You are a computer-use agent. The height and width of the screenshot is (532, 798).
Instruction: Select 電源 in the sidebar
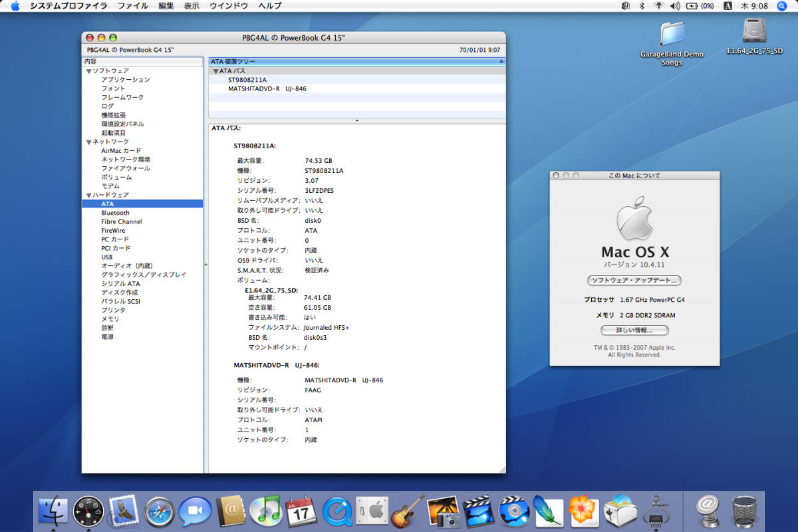tap(108, 336)
